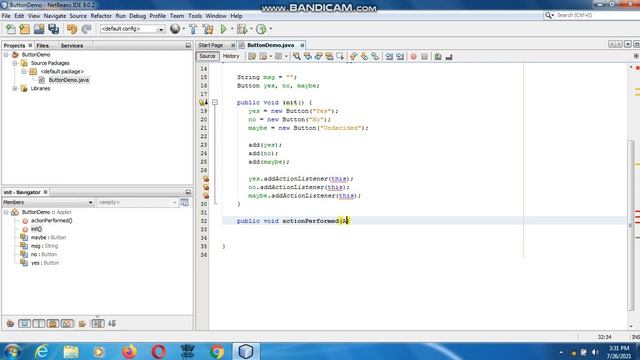Click the Uncomment editor toolbar icon
This screenshot has width=640, height=360.
tap(449, 57)
